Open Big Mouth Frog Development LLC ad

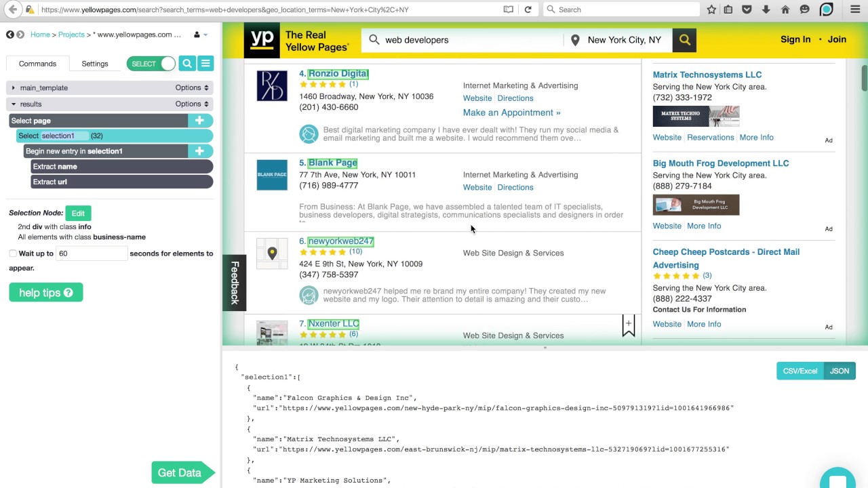(720, 163)
